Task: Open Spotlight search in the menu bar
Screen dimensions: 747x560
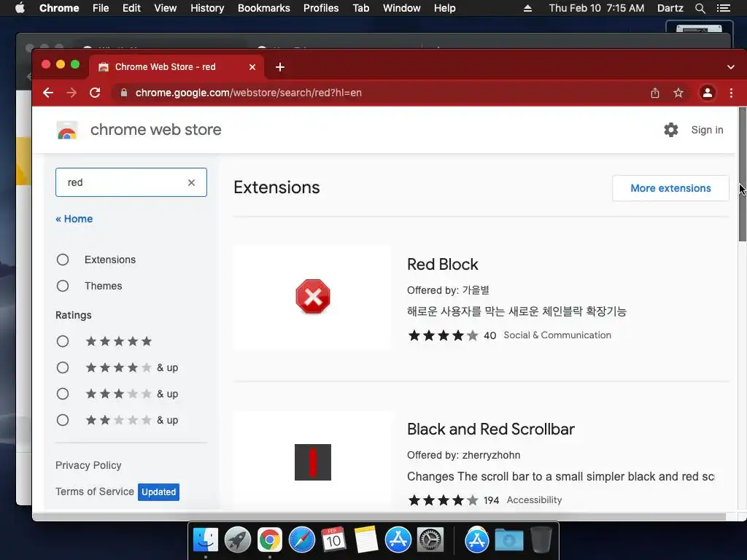Action: pos(700,8)
